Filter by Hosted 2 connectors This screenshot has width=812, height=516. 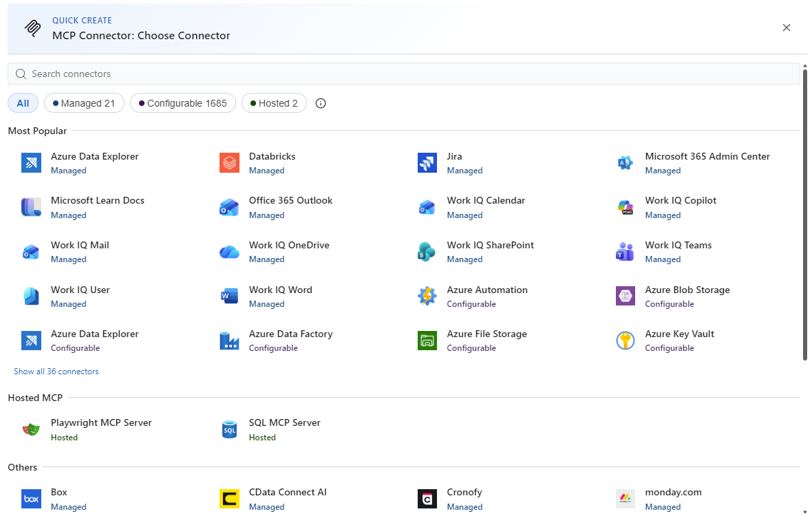(274, 103)
